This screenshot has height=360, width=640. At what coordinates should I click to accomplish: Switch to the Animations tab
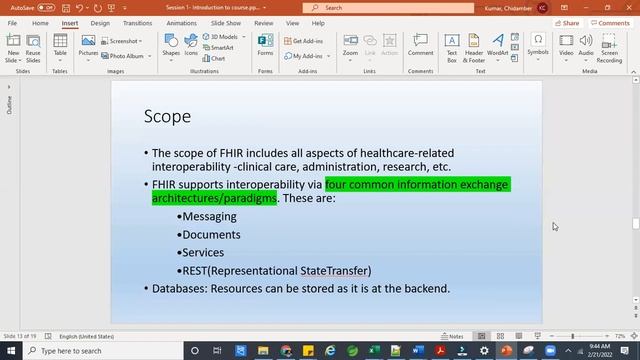pos(182,23)
